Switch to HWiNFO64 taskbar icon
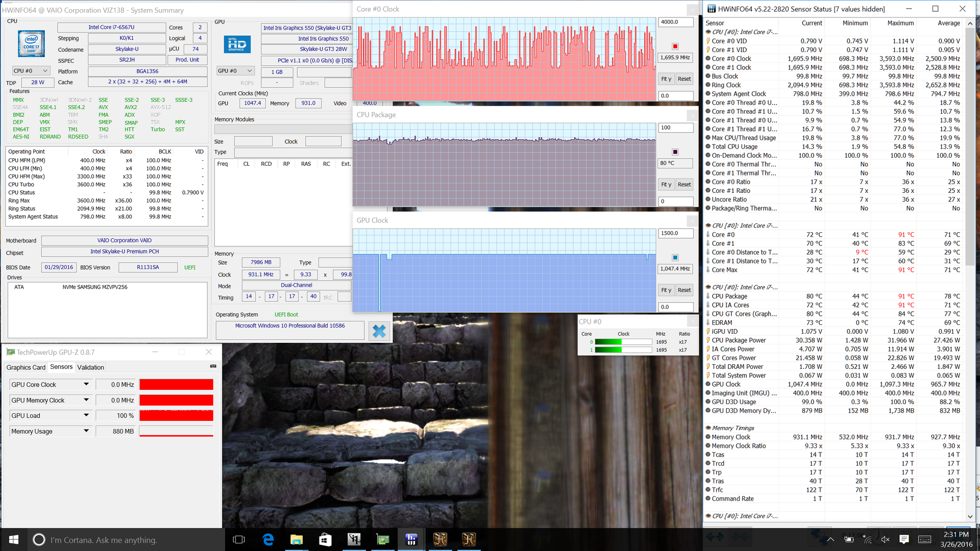 coord(411,539)
